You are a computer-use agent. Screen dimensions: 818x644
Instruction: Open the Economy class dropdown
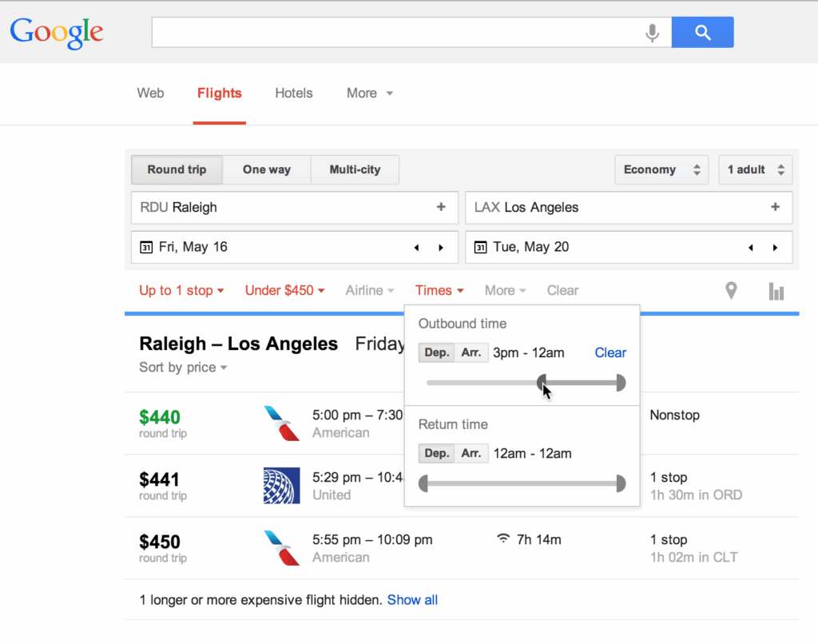point(661,169)
